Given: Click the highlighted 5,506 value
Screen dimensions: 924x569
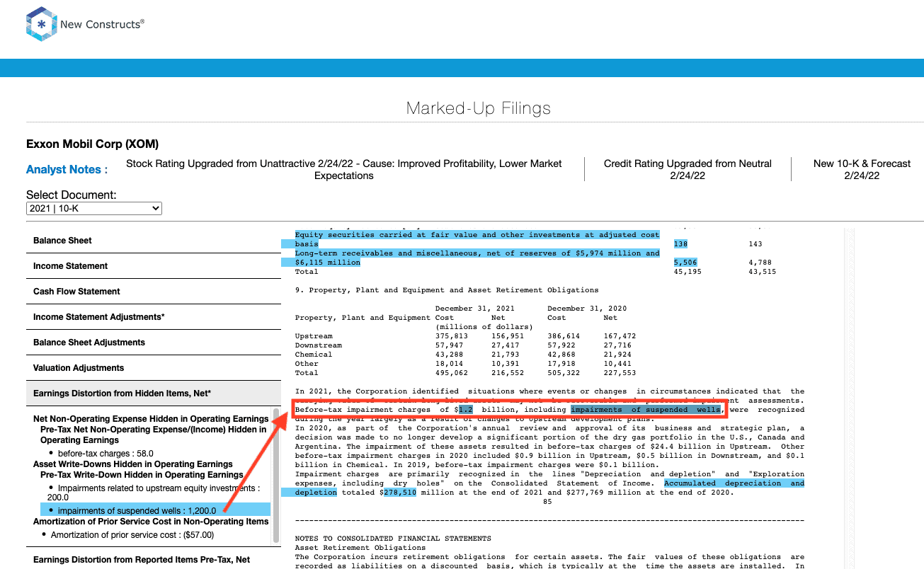Looking at the screenshot, I should tap(685, 263).
